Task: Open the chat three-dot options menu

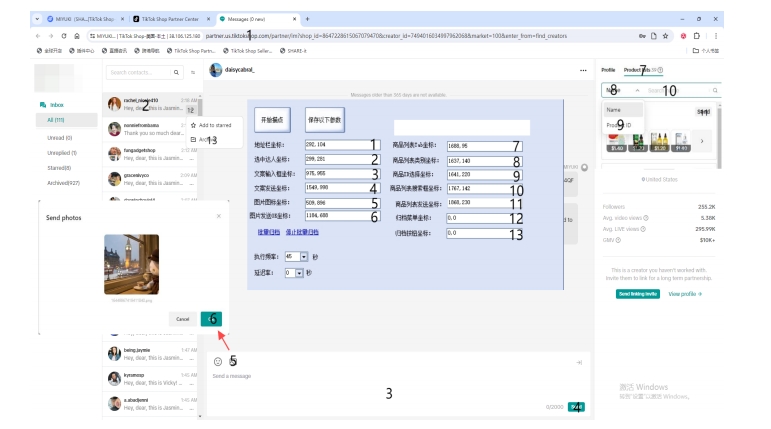Action: click(x=583, y=70)
